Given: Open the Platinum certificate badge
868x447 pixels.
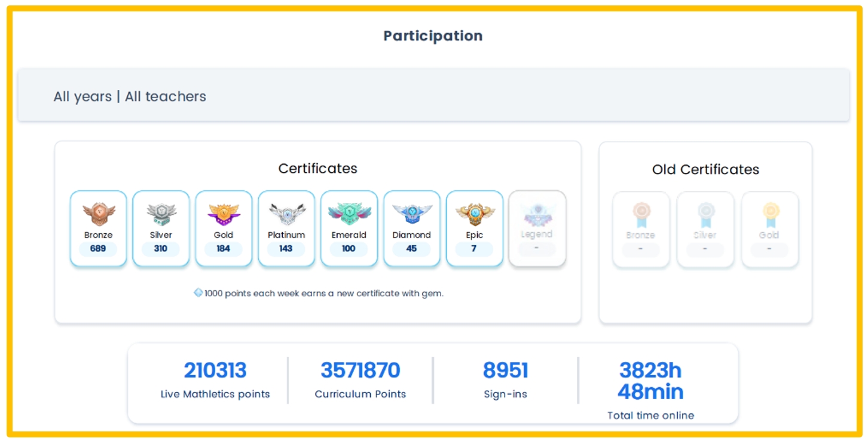Looking at the screenshot, I should click(x=286, y=214).
